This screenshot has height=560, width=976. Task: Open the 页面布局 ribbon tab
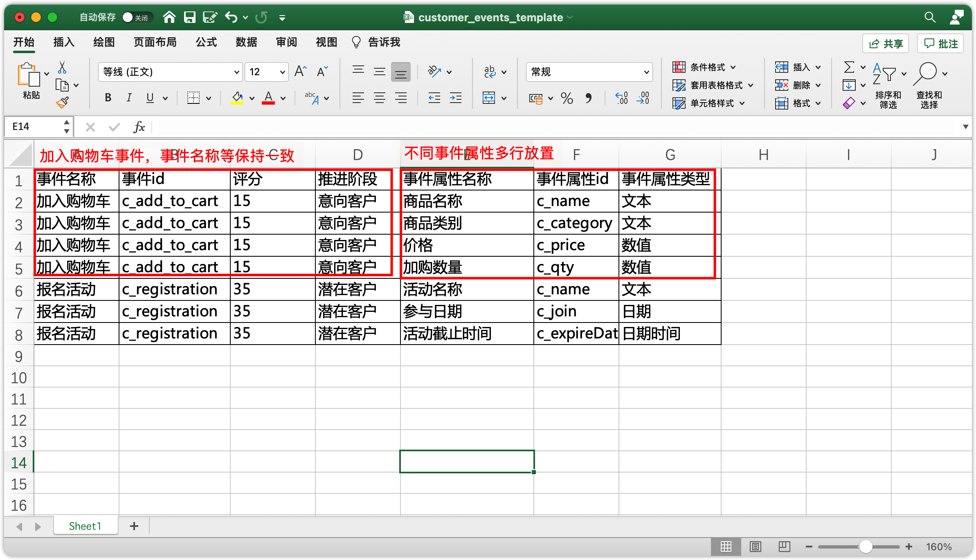coord(155,42)
